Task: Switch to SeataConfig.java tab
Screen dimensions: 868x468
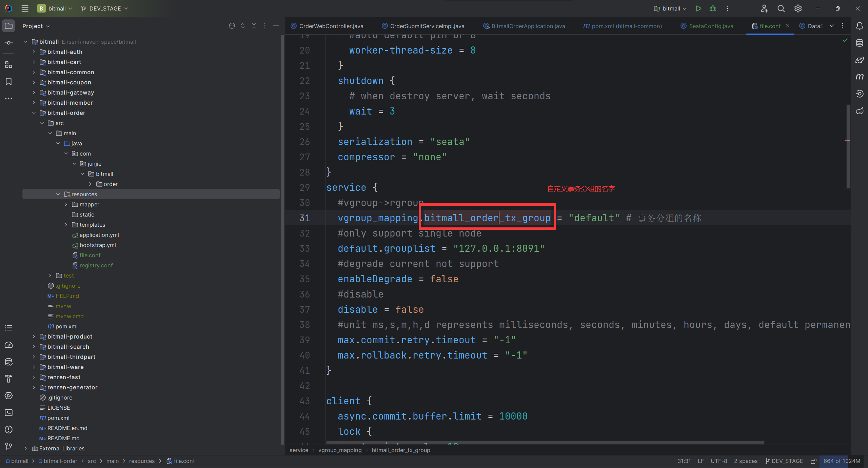Action: click(x=707, y=26)
